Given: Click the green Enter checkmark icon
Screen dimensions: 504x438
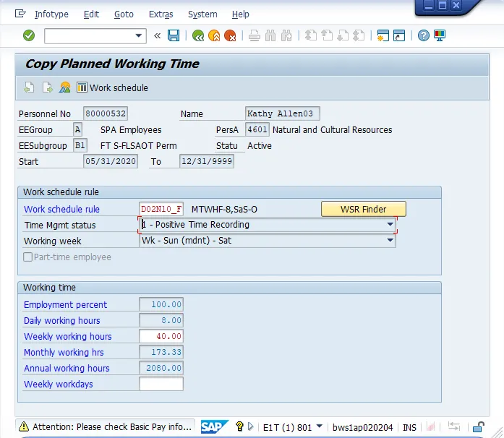Looking at the screenshot, I should (x=29, y=35).
